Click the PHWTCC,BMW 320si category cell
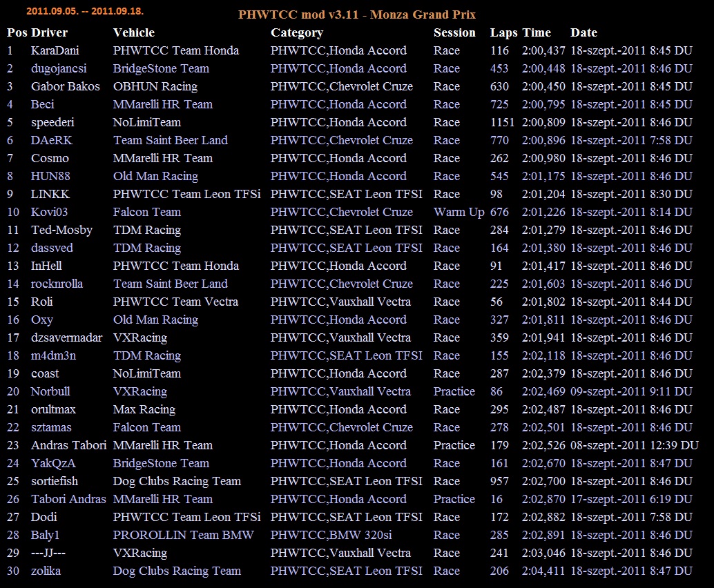 pos(331,536)
